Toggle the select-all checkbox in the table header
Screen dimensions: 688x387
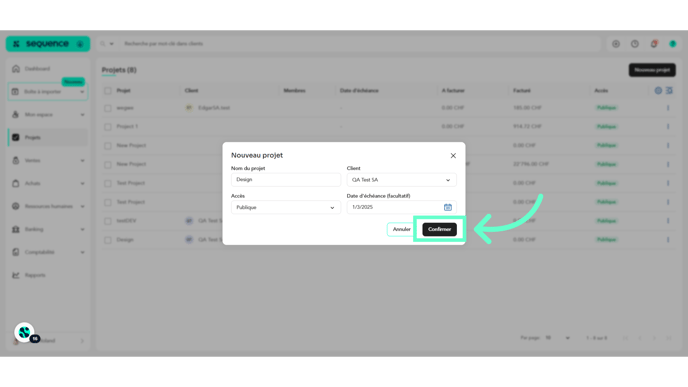point(108,91)
